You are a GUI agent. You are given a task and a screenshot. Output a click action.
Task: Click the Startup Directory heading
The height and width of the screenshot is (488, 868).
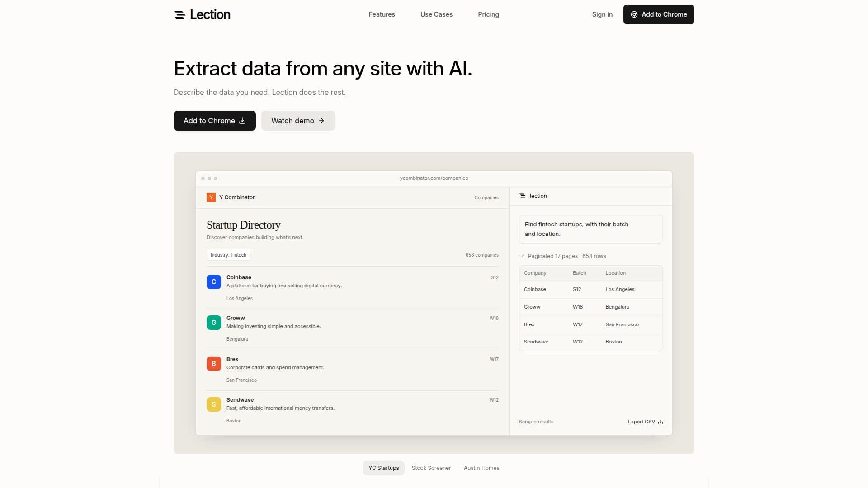244,225
